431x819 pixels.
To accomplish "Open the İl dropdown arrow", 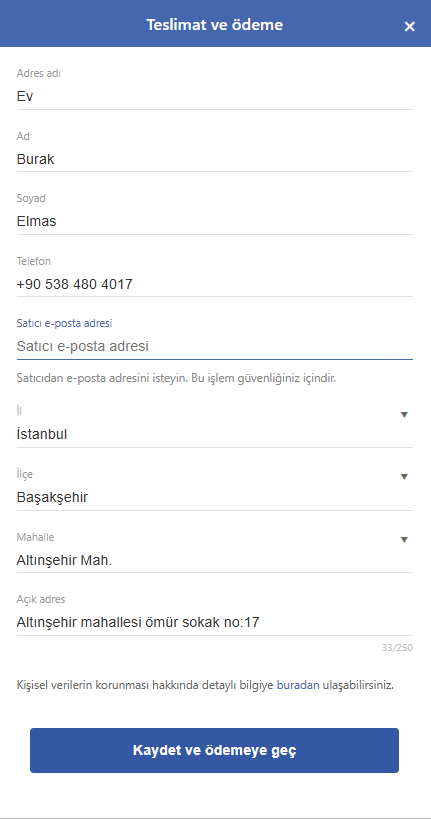I will point(404,415).
